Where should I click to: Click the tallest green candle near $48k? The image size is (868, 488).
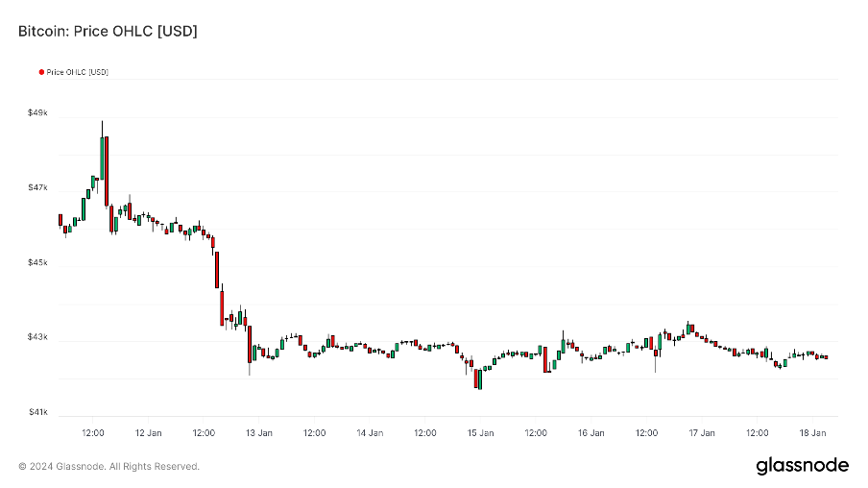[x=102, y=159]
